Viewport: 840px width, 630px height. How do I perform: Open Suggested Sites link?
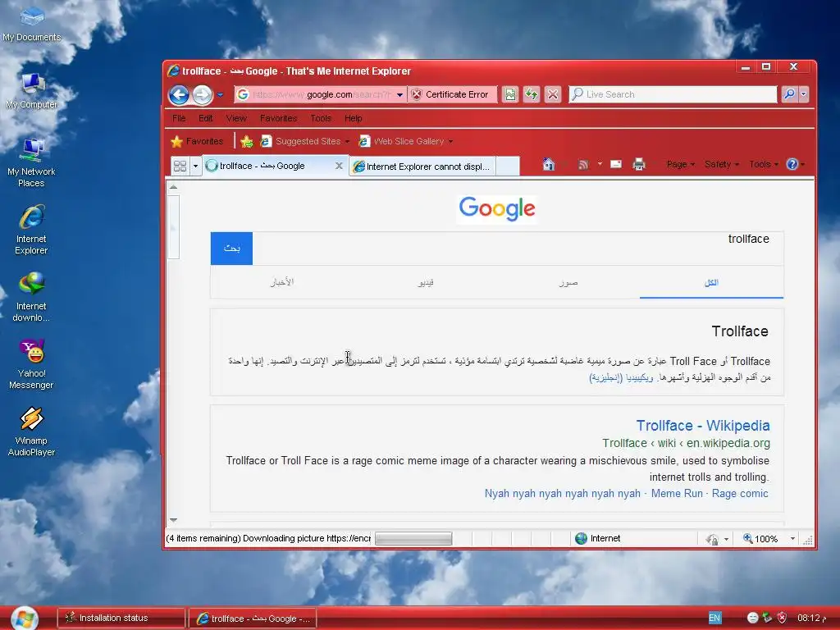click(x=304, y=141)
